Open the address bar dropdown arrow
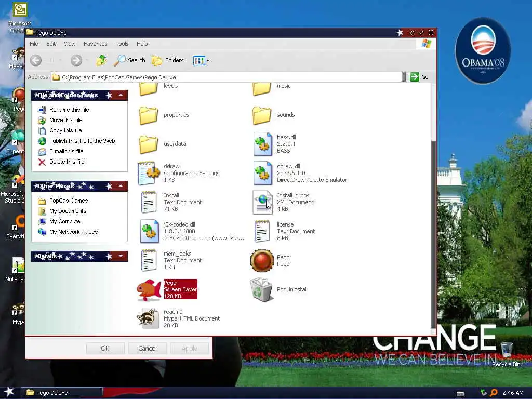The height and width of the screenshot is (399, 532). click(403, 77)
